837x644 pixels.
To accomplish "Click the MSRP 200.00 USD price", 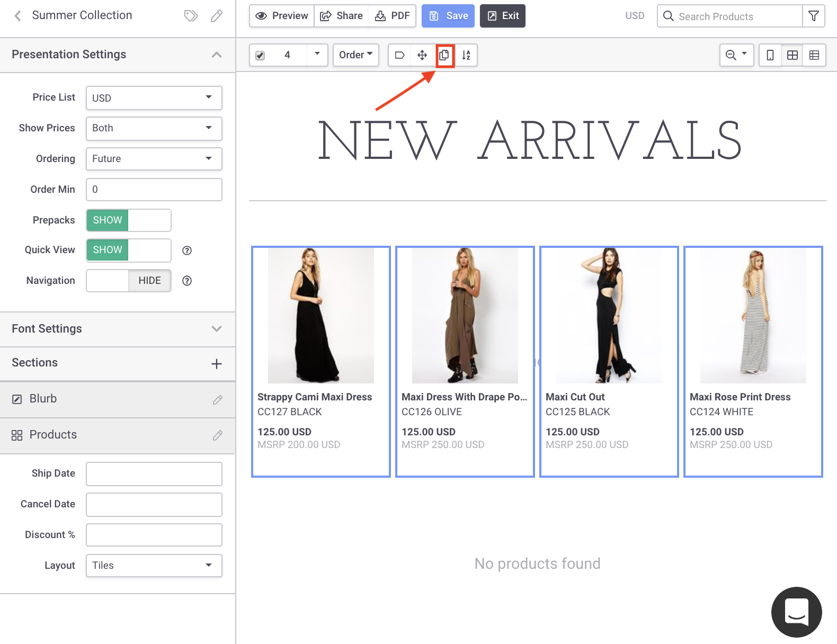I will (x=299, y=445).
